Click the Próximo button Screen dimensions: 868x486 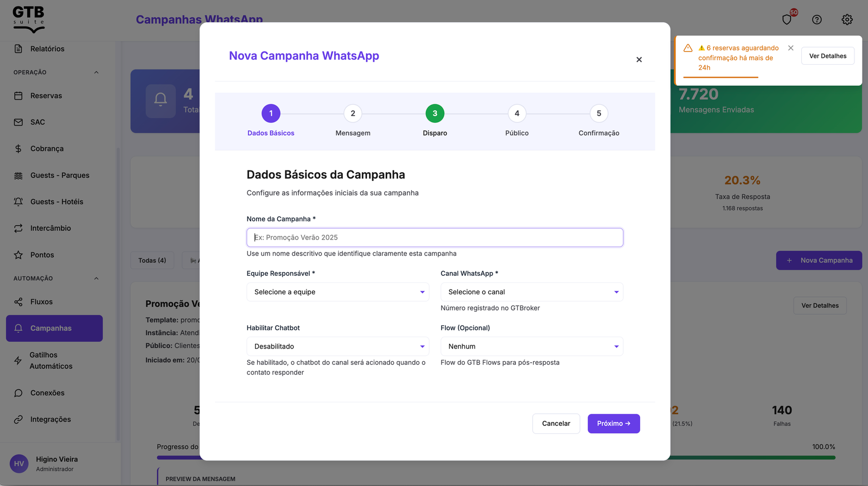614,424
